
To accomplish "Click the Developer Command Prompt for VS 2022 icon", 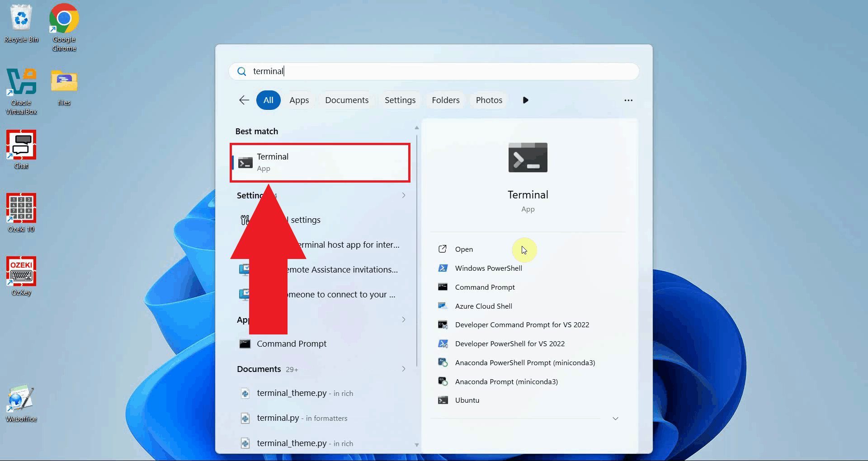I will point(443,325).
